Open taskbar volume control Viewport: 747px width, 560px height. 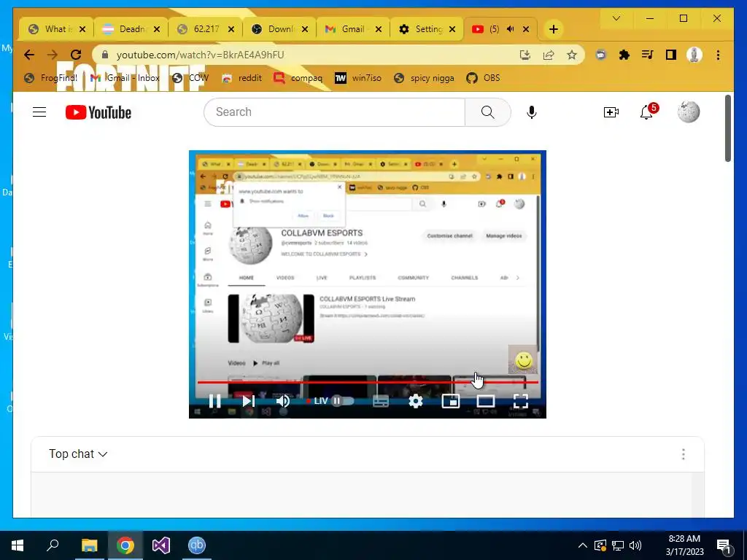[x=635, y=545]
